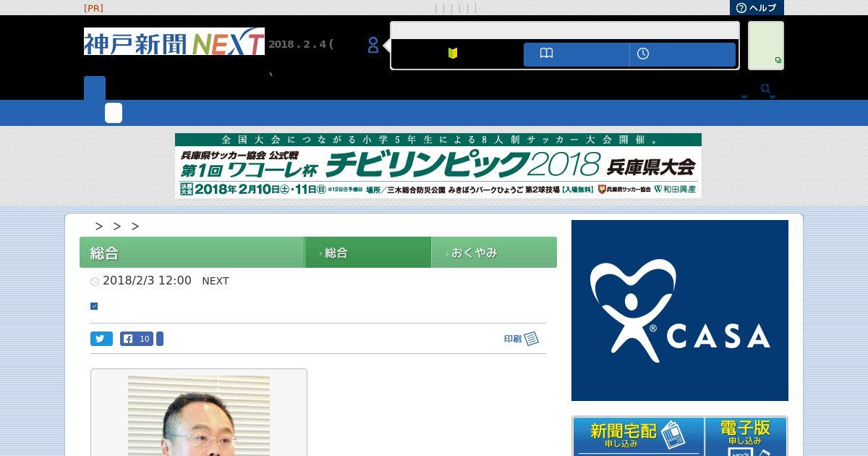Open the article photo of man
The height and width of the screenshot is (456, 868).
tap(199, 415)
